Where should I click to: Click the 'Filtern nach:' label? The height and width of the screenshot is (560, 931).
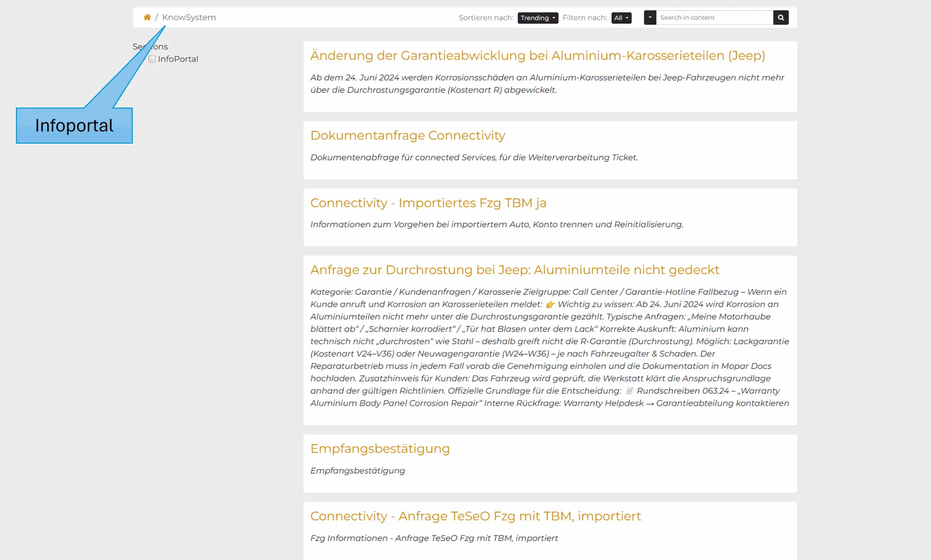(x=584, y=18)
